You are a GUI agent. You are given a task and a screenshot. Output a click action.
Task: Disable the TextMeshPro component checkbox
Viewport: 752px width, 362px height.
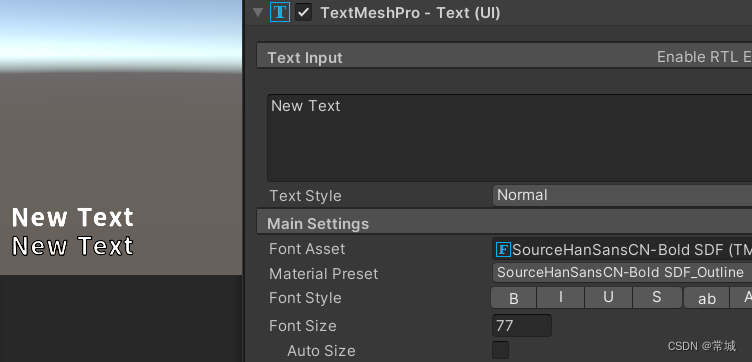tap(304, 12)
